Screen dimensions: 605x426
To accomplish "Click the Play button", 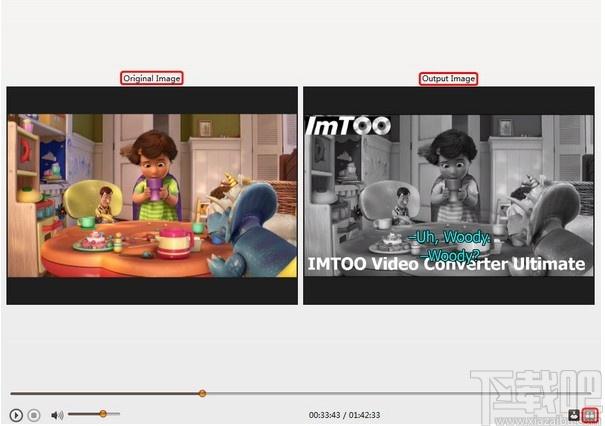I will click(16, 415).
